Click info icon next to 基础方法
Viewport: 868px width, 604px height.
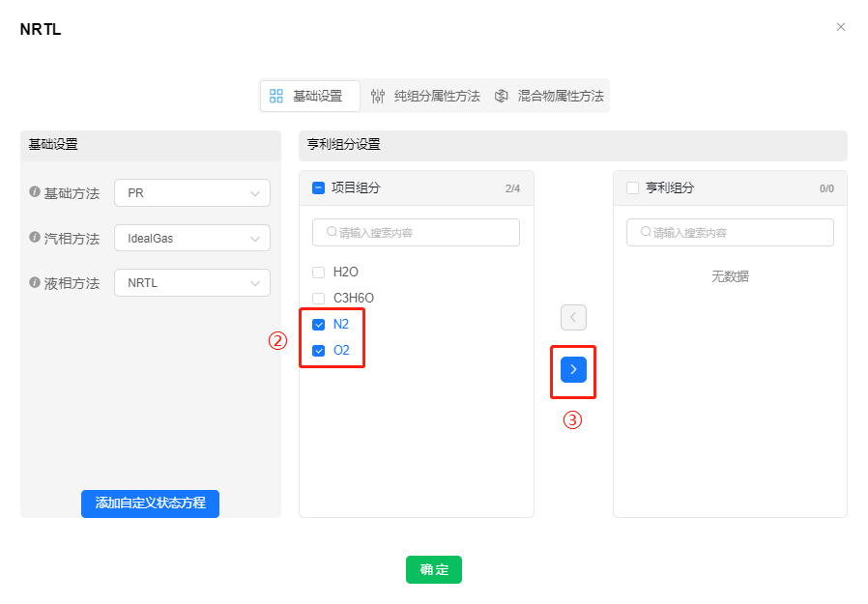click(x=35, y=192)
